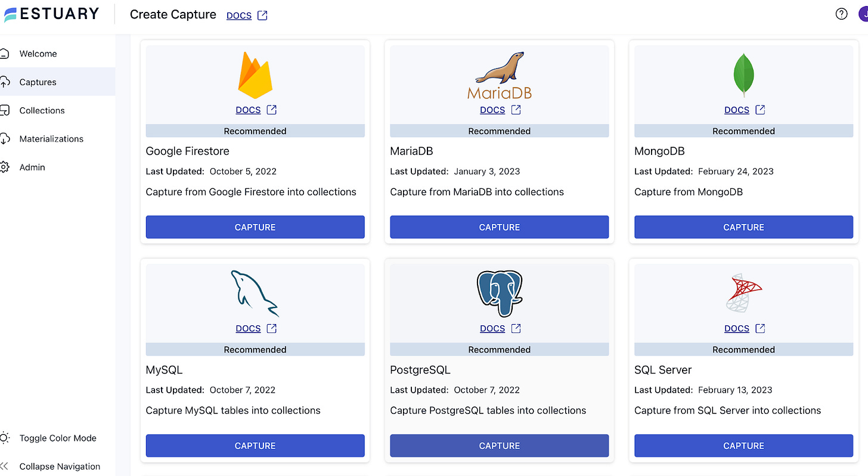Click the Welcome home icon in sidebar

coord(4,54)
